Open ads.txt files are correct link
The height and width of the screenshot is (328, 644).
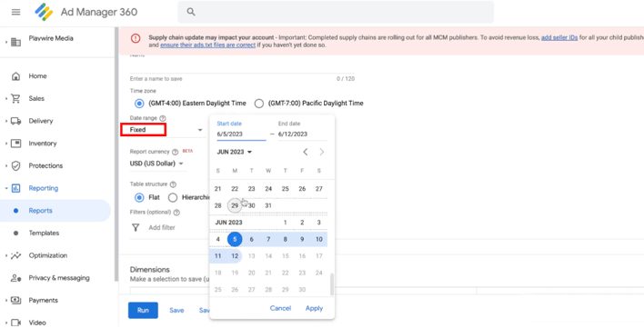pos(207,45)
